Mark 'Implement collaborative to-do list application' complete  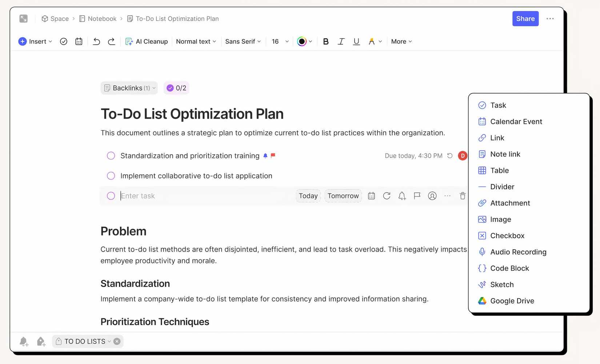(111, 175)
